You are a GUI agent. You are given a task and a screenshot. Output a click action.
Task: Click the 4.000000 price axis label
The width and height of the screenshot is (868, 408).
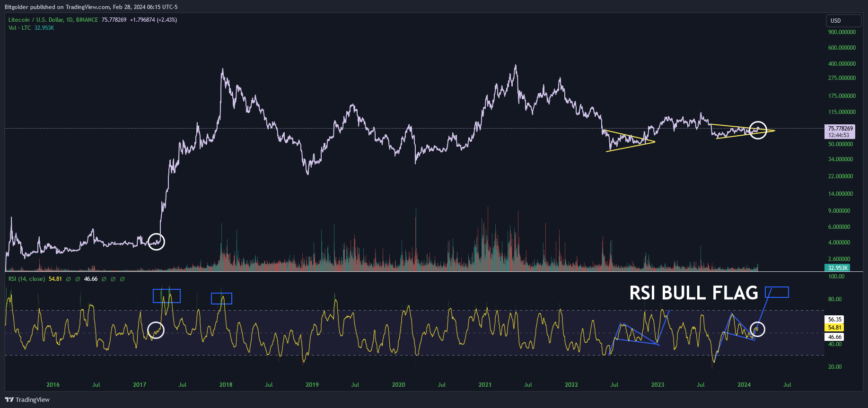(x=839, y=243)
